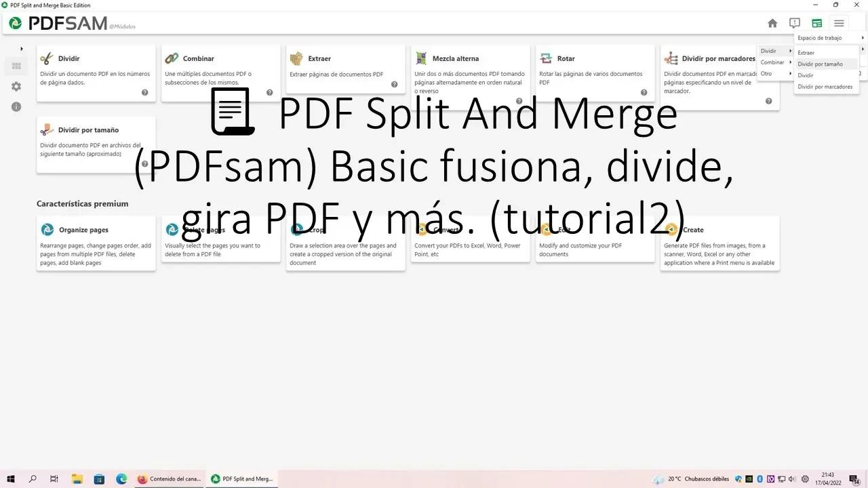Expand the Otro submenu arrow
868x488 pixels.
791,73
